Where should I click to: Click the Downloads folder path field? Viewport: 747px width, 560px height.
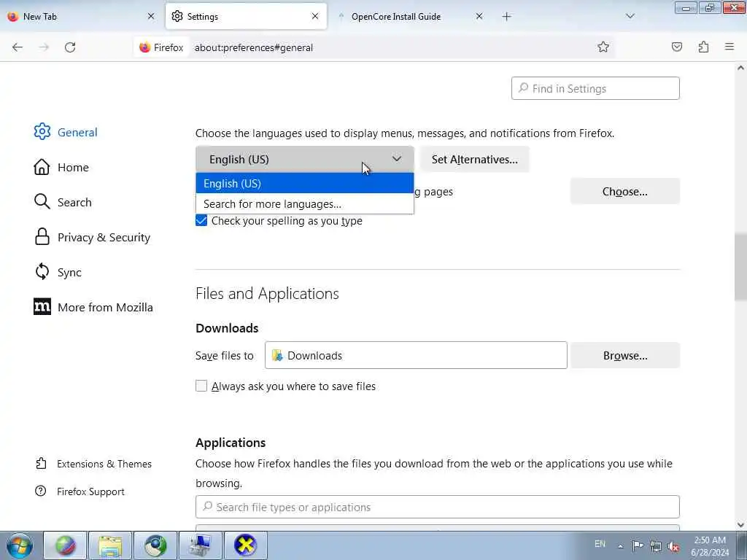tap(416, 355)
